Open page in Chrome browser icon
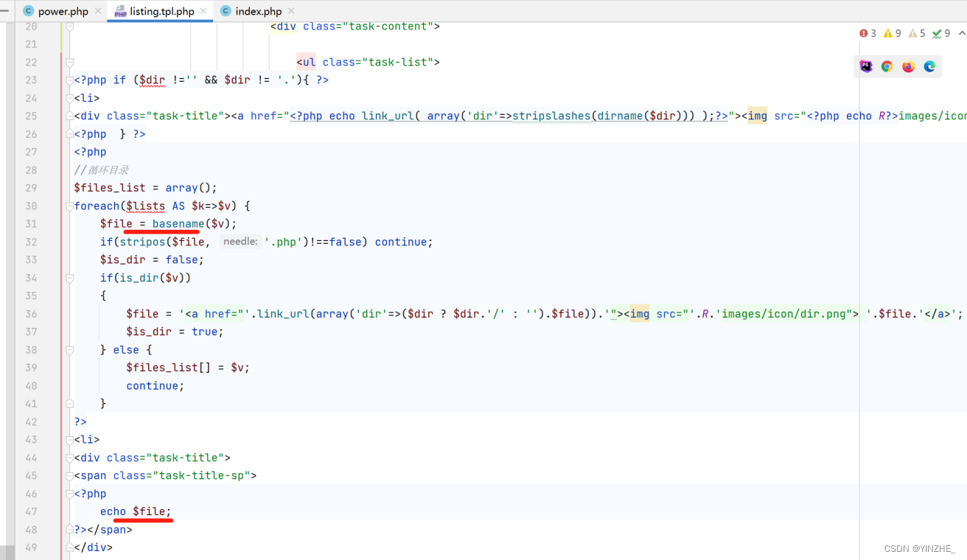 tap(887, 66)
